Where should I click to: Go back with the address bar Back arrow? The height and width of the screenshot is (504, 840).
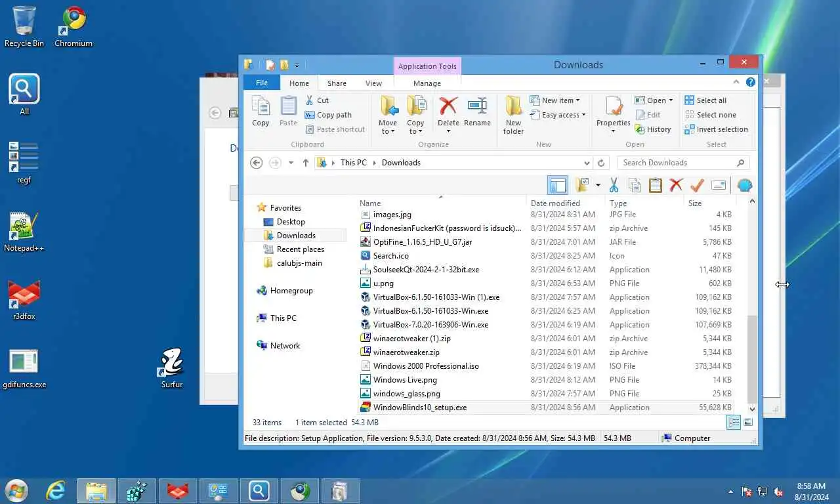257,163
